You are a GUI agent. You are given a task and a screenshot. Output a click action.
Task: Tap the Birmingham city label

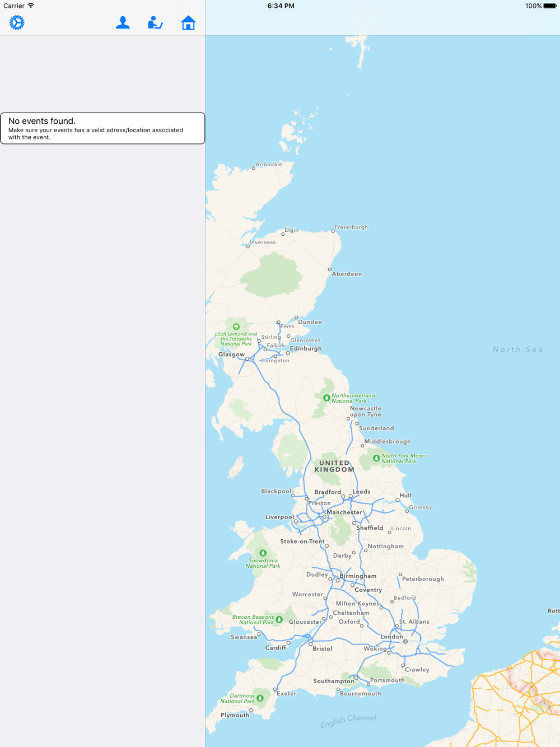click(x=358, y=576)
